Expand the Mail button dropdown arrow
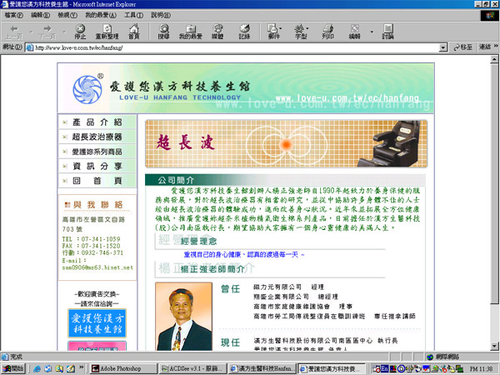 point(281,28)
